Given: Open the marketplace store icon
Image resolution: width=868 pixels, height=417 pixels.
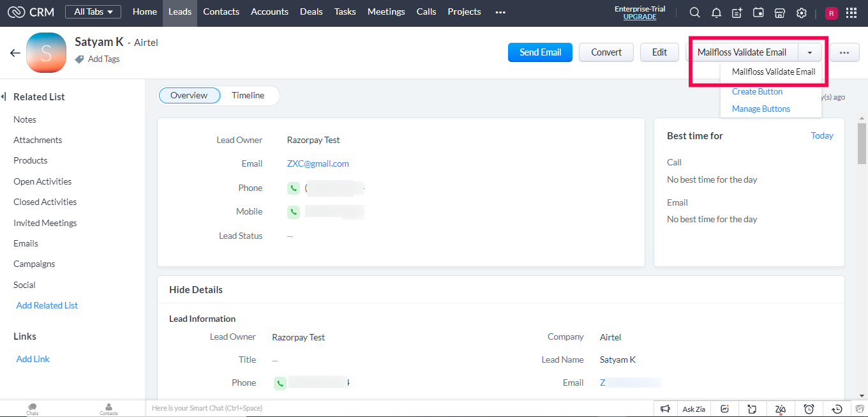Looking at the screenshot, I should pos(779,13).
